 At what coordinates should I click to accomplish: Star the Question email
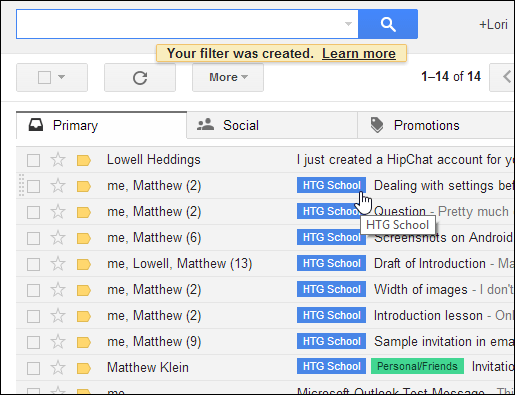point(58,212)
